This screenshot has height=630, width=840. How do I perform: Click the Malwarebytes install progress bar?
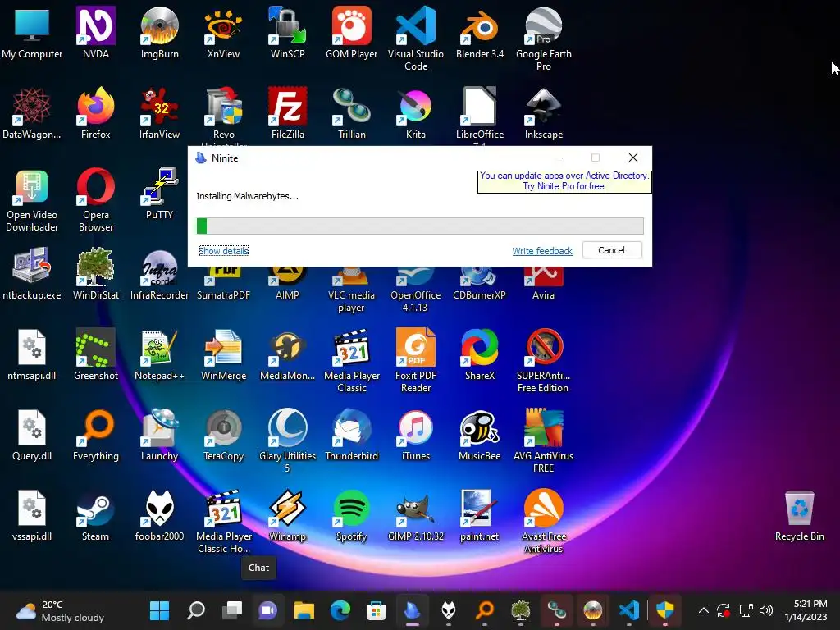point(420,226)
